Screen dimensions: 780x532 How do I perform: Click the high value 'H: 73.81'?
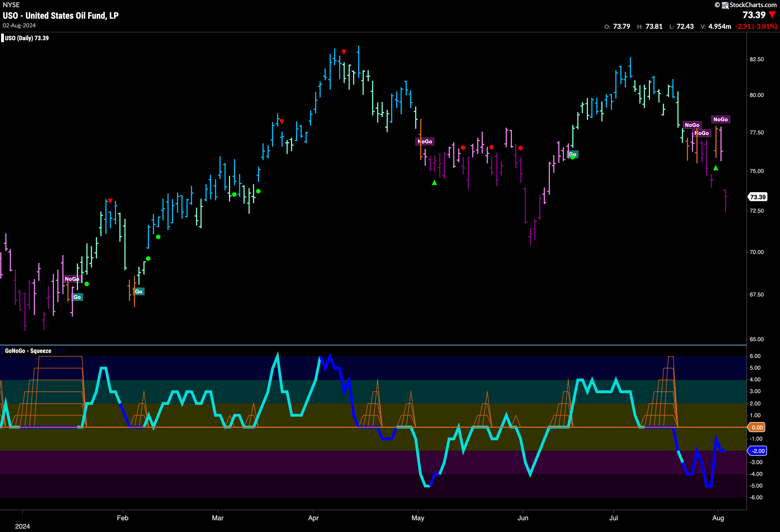[650, 27]
